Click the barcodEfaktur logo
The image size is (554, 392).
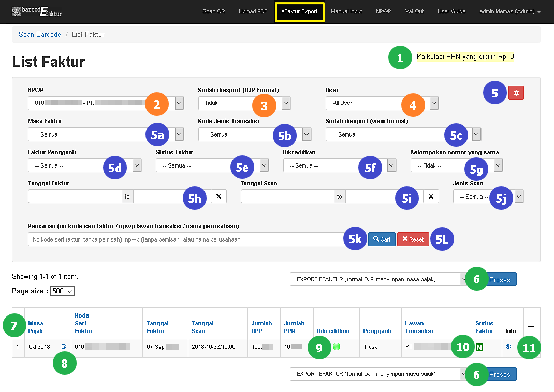click(x=37, y=12)
